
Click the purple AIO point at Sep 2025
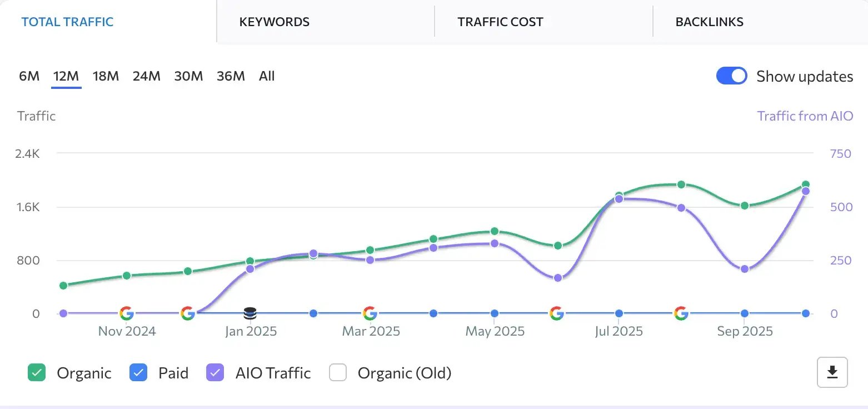pyautogui.click(x=745, y=270)
